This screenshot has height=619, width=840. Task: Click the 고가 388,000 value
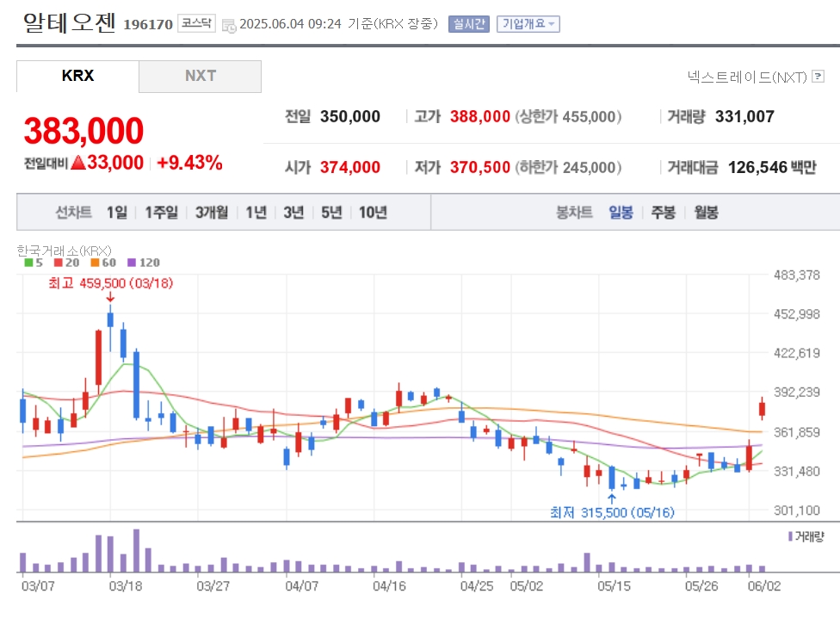[x=480, y=117]
